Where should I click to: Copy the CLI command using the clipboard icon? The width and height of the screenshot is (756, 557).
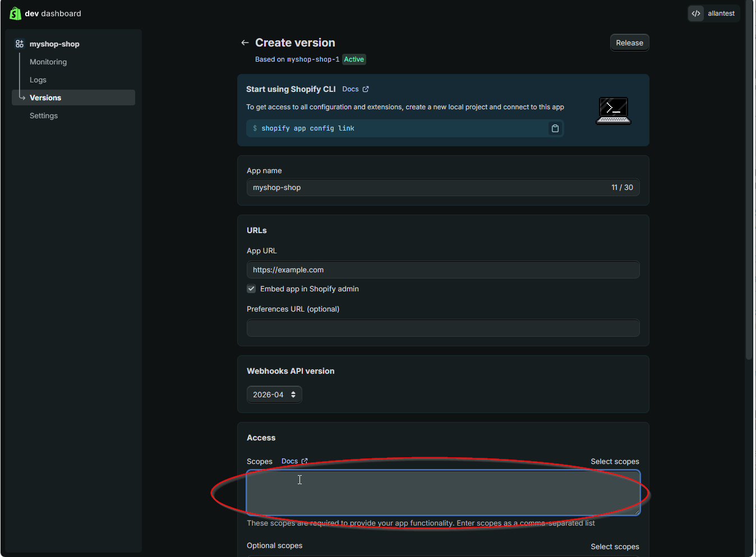coord(555,128)
